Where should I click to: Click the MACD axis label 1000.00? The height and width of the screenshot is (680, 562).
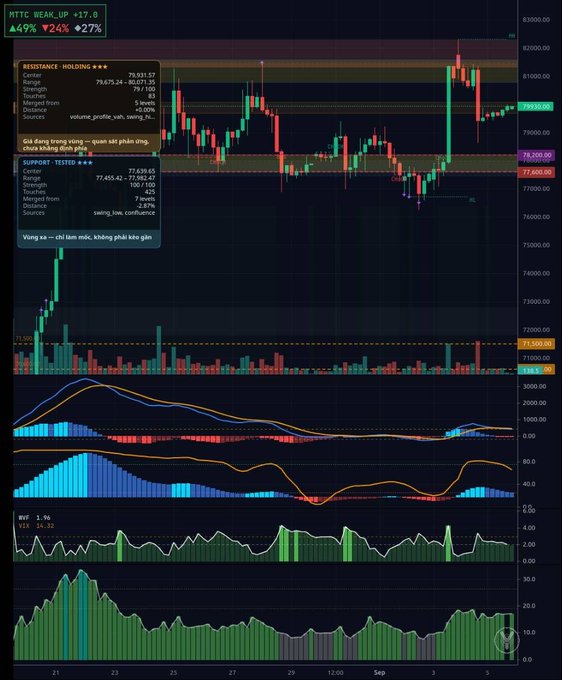(x=534, y=419)
